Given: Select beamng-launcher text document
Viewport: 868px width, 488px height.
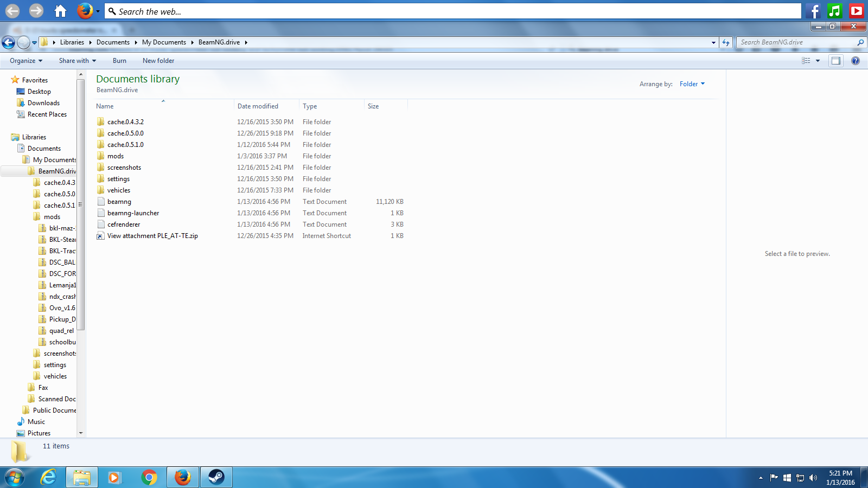Looking at the screenshot, I should pyautogui.click(x=133, y=213).
